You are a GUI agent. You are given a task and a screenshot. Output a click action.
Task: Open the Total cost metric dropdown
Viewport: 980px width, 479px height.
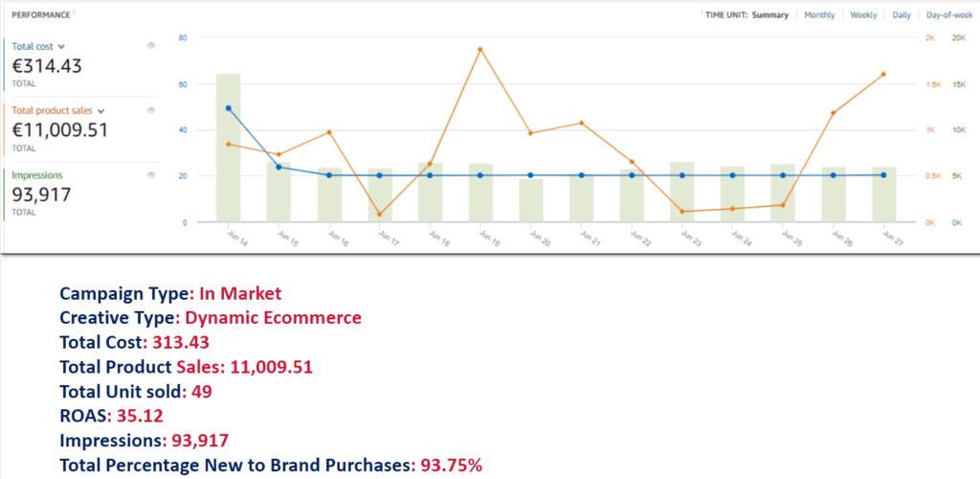pyautogui.click(x=62, y=46)
